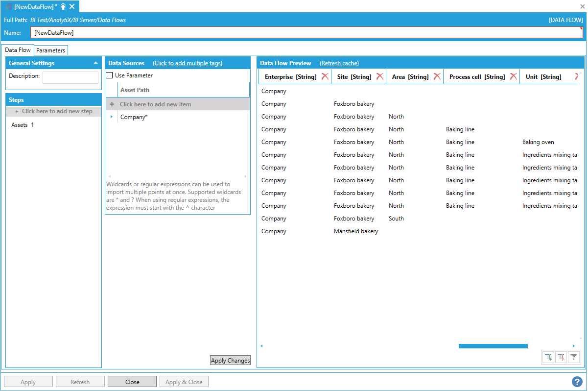Image resolution: width=588 pixels, height=391 pixels.
Task: Click the upload arrow icon in tab header
Action: click(63, 6)
